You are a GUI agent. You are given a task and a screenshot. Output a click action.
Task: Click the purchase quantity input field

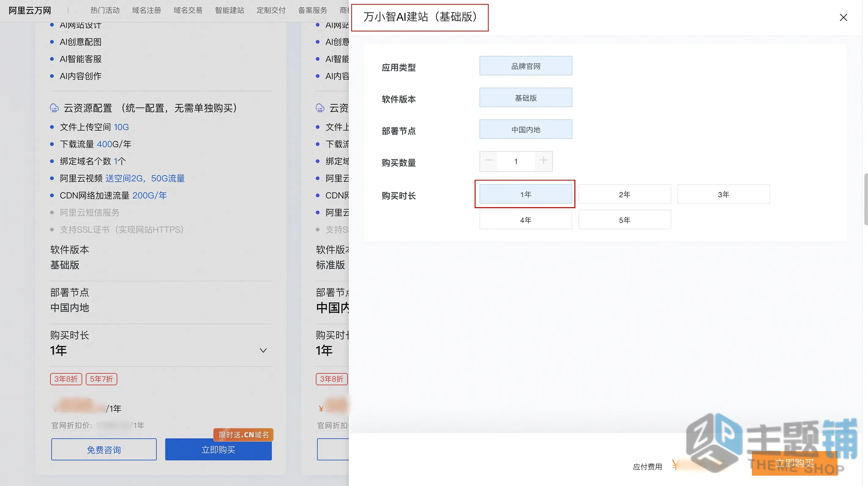click(516, 161)
